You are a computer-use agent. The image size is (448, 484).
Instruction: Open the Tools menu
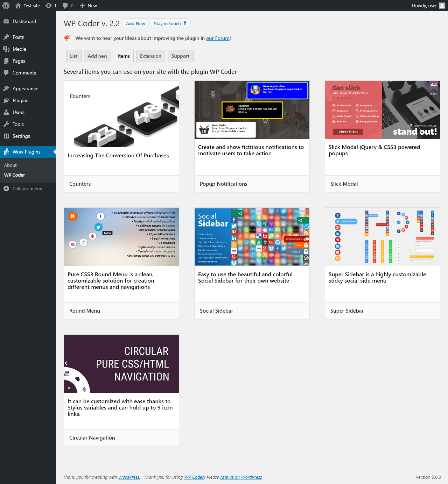point(28,124)
